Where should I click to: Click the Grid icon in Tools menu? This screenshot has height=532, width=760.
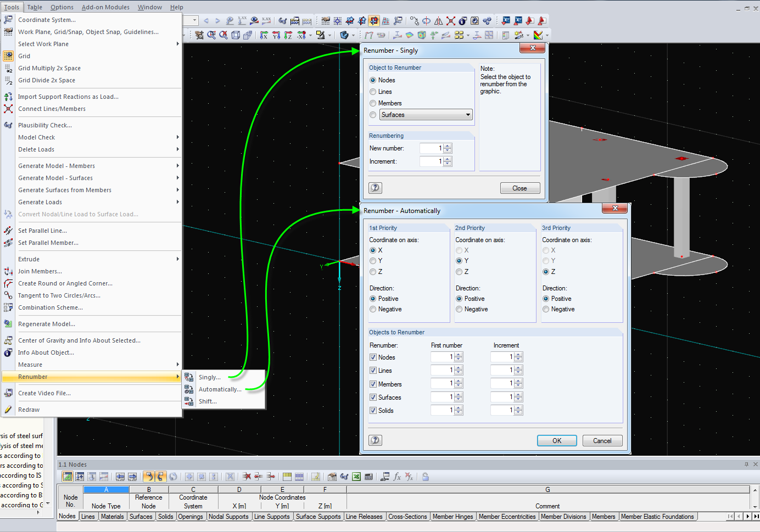click(x=8, y=56)
